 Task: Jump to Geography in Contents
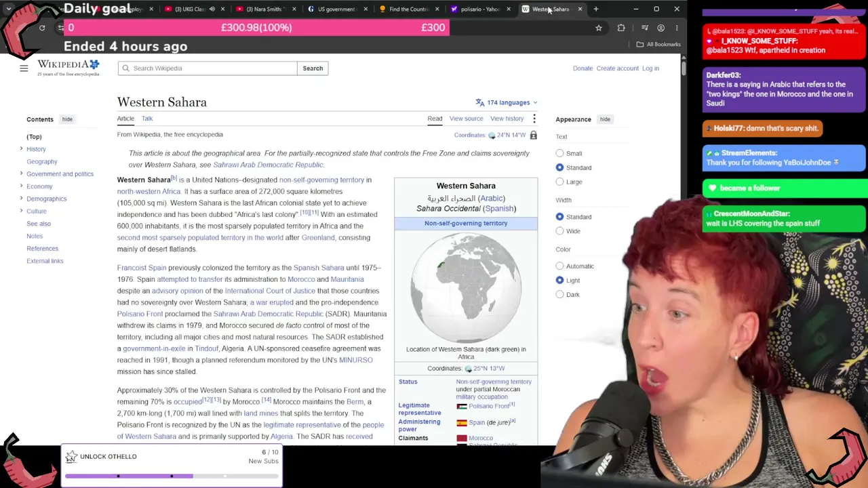coord(42,162)
